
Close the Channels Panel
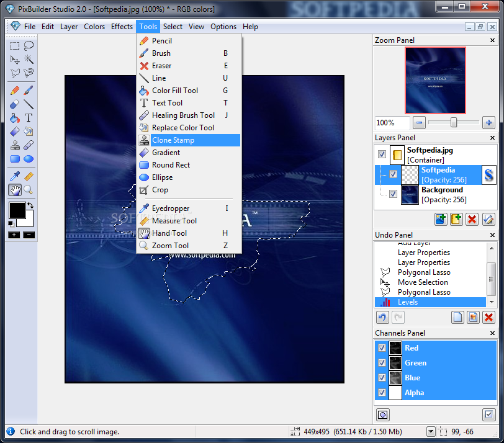click(x=492, y=333)
